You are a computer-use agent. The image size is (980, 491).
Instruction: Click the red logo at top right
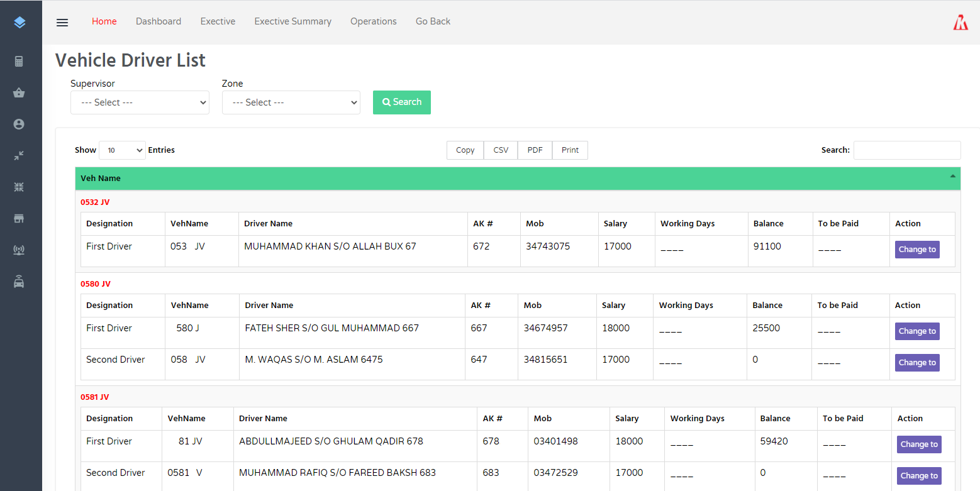tap(961, 22)
